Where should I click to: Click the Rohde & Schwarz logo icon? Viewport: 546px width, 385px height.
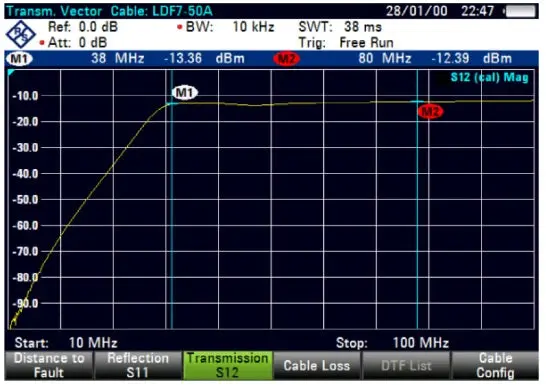click(21, 34)
